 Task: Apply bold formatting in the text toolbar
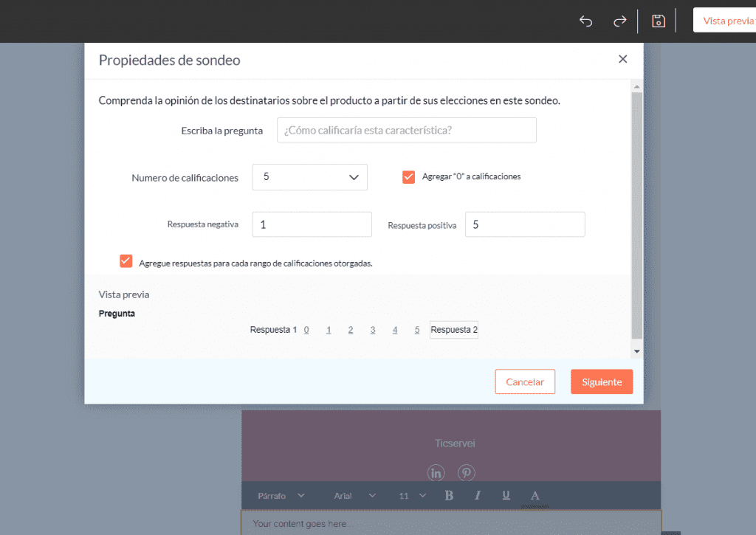(449, 495)
